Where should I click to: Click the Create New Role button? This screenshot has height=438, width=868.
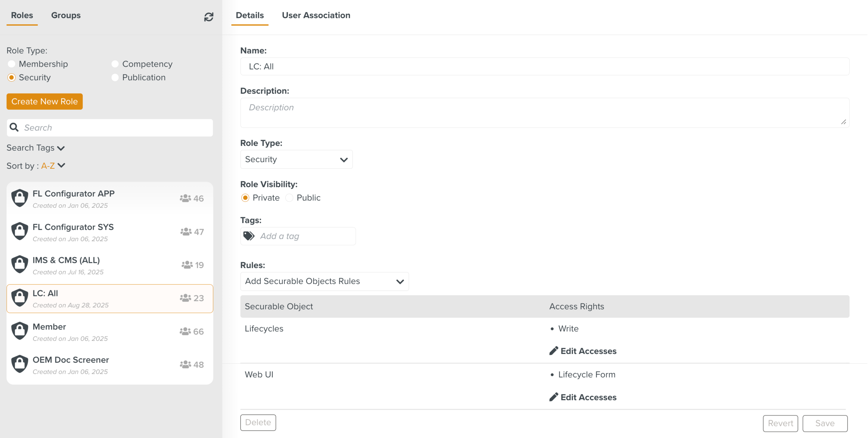point(44,101)
